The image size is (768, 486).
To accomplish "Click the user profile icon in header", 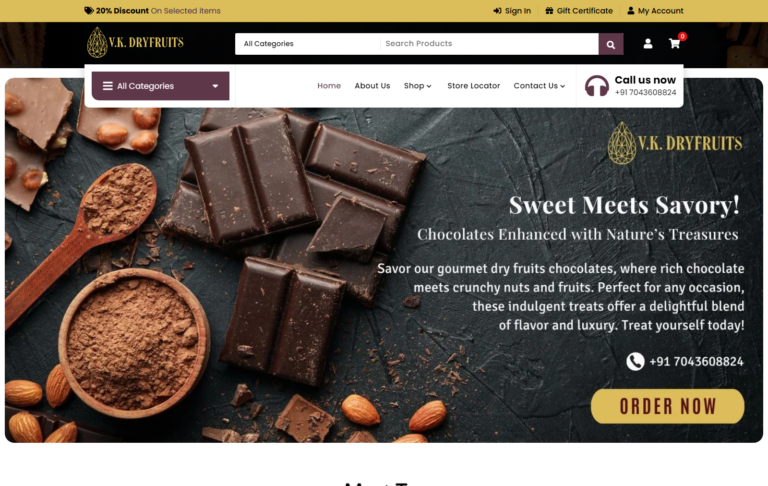I will [648, 44].
